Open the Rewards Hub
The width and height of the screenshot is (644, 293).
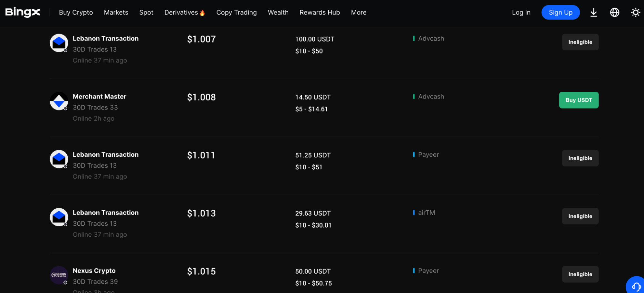(320, 13)
